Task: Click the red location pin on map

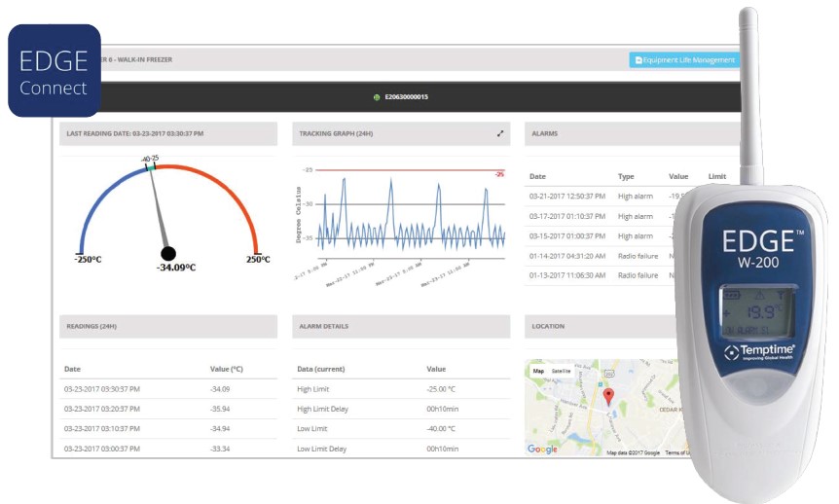Action: [608, 396]
